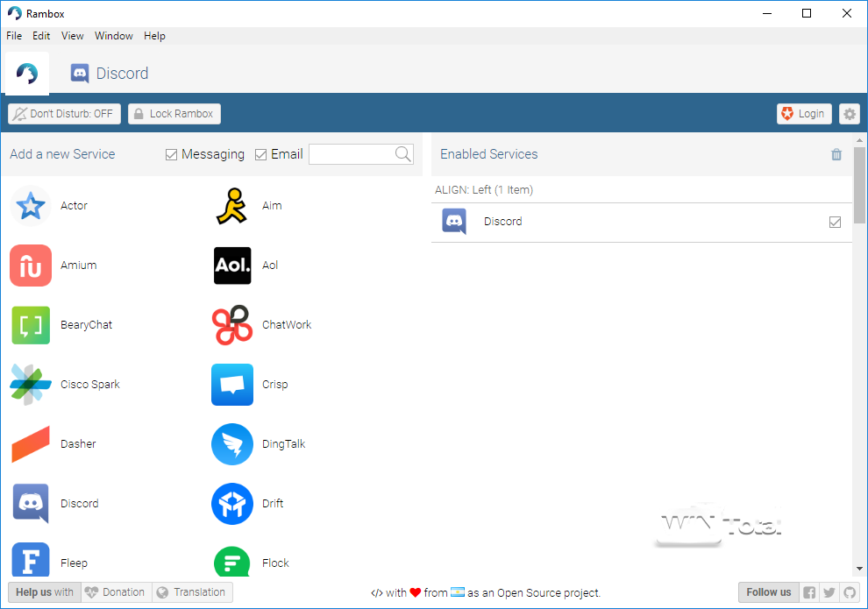The width and height of the screenshot is (868, 609).
Task: Click the Drift label
Action: [273, 503]
